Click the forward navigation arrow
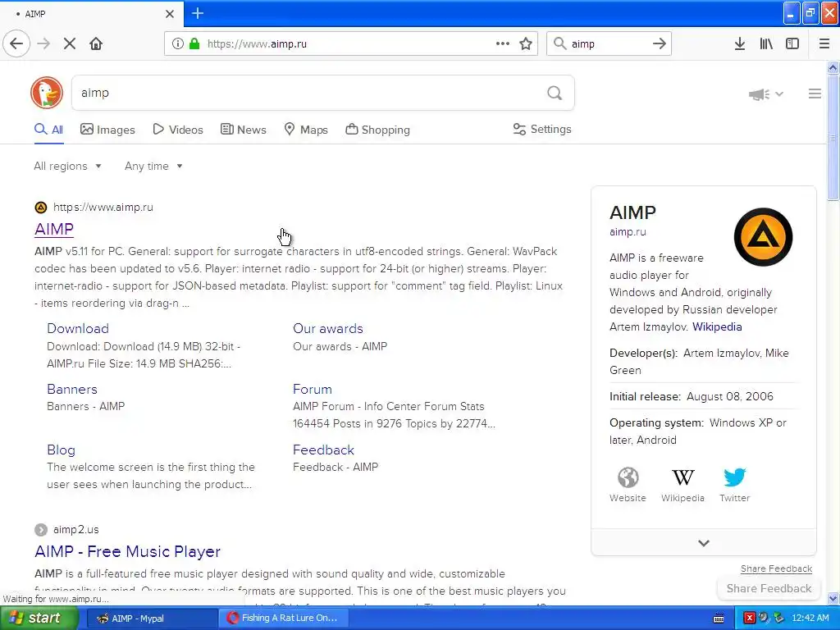The image size is (840, 630). [43, 44]
